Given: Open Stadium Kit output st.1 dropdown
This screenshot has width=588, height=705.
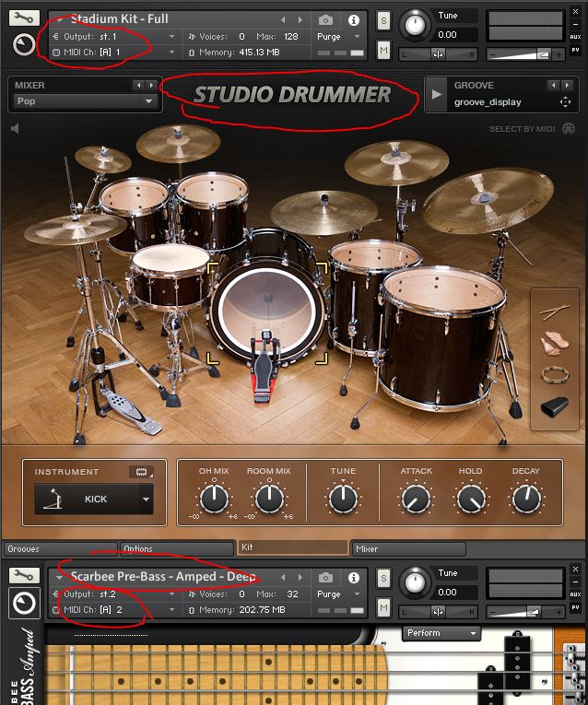Looking at the screenshot, I should point(112,37).
